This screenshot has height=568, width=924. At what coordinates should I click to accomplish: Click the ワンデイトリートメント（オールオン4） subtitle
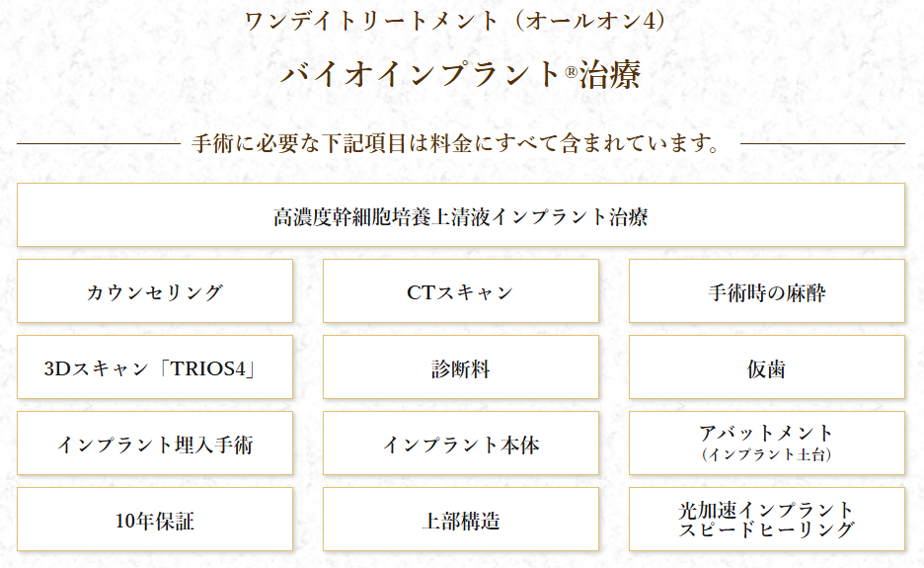tap(460, 21)
